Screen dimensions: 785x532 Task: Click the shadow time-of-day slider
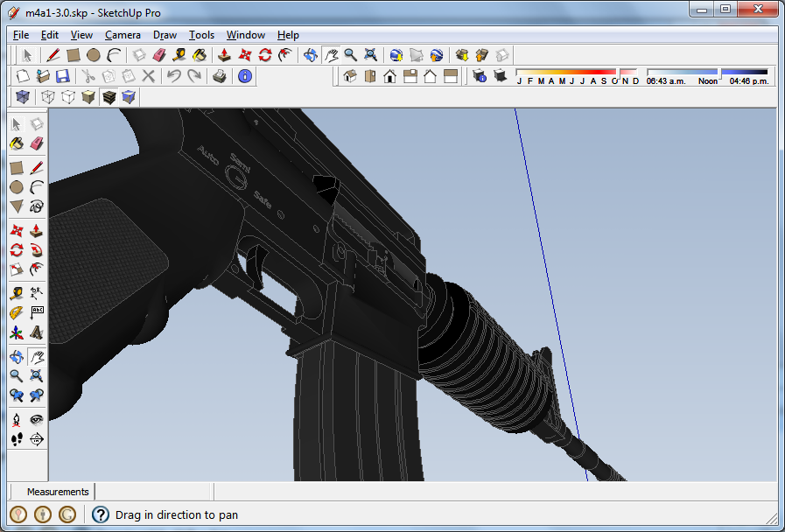pos(707,72)
